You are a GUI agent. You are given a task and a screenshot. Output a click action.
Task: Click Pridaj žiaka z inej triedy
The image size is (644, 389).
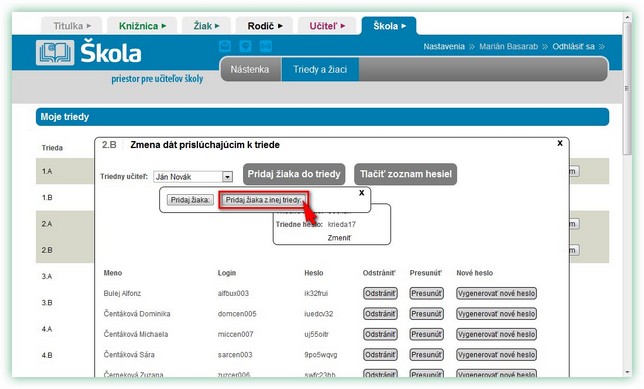263,200
